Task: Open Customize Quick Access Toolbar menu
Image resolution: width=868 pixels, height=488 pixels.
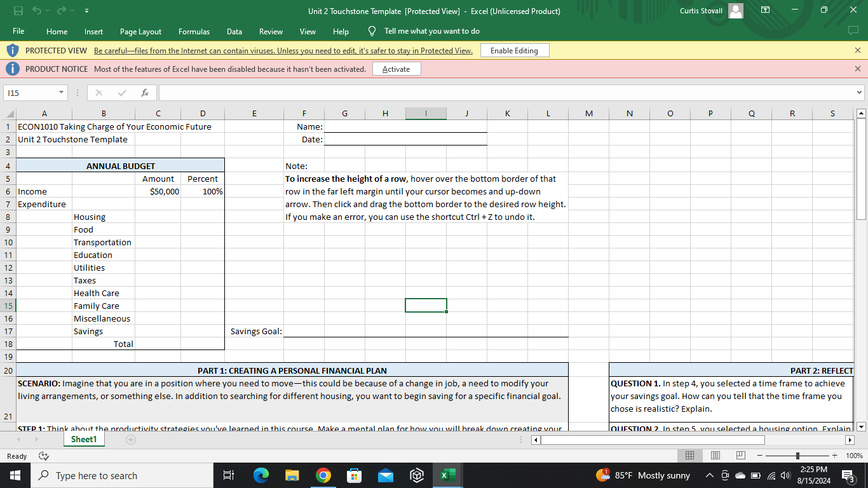Action: pyautogui.click(x=87, y=11)
